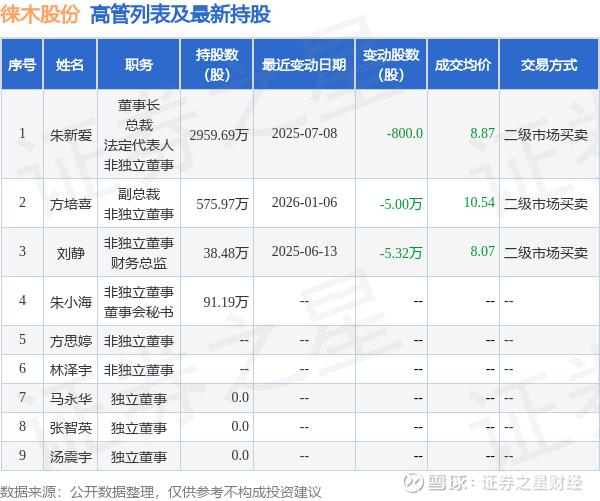
Task: Click the 成交均价 column header
Action: pos(463,65)
